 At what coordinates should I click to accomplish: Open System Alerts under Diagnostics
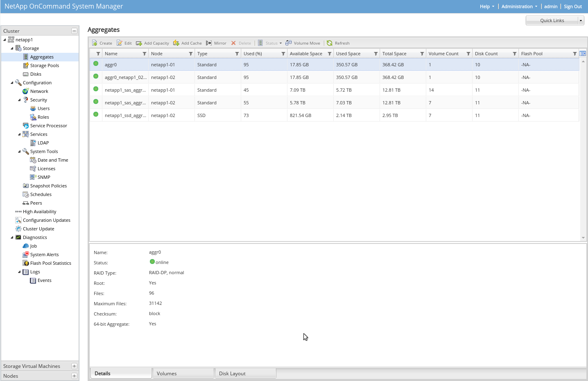coord(44,255)
